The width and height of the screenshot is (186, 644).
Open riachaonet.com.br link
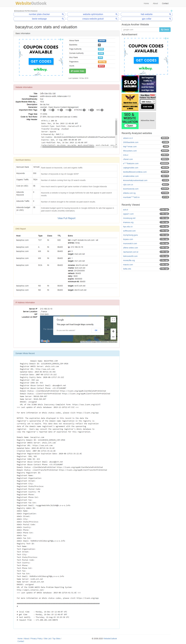(x=131, y=252)
